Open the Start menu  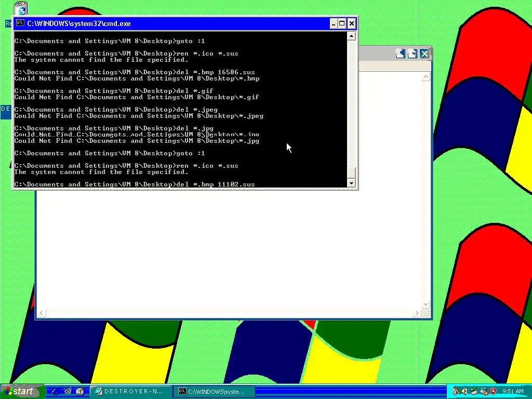pyautogui.click(x=22, y=391)
